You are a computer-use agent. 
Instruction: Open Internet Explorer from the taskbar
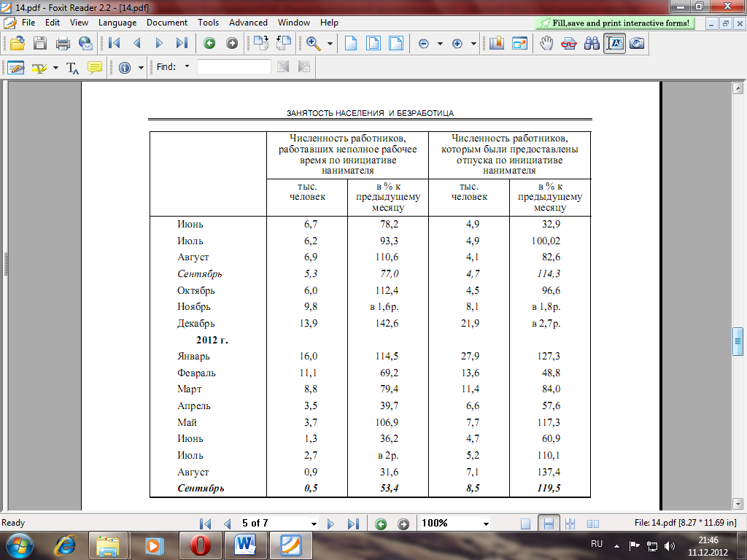65,545
